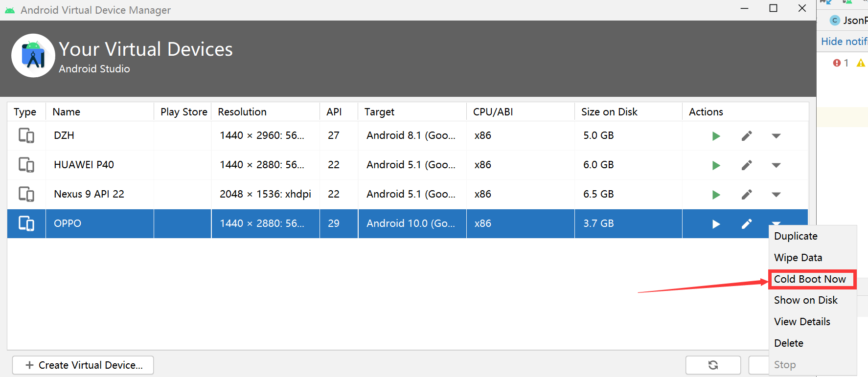Click the Resolution column header
Viewport: 868px width, 377px height.
pos(266,112)
